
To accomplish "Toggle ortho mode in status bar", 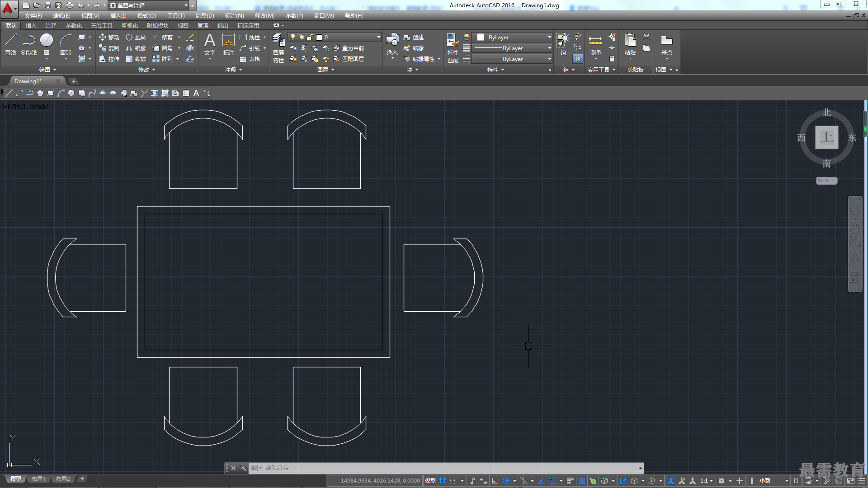I will (495, 481).
